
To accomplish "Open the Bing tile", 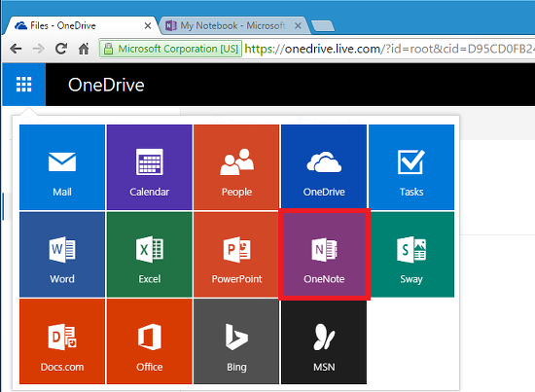I will pyautogui.click(x=236, y=341).
